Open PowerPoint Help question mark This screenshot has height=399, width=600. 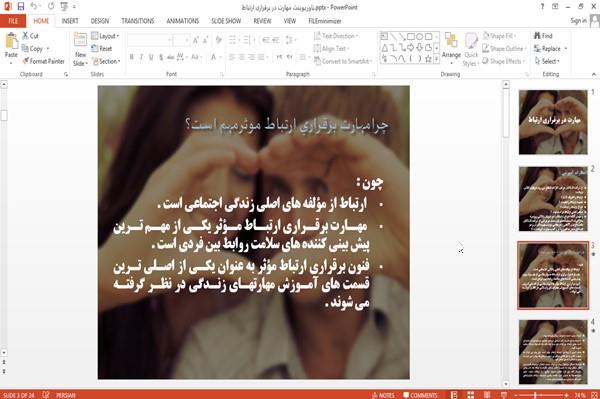pos(542,7)
